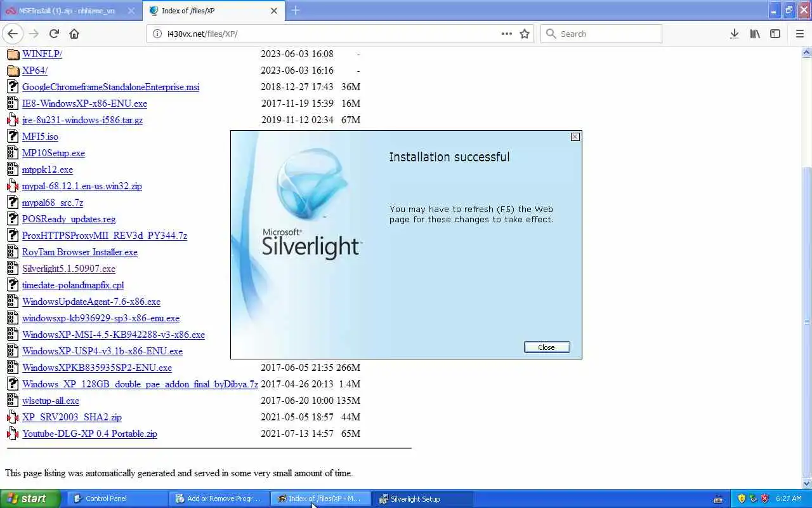Download mypal-68.12.1.en-us.win32.zip
Screen dimensions: 812x508
point(82,186)
